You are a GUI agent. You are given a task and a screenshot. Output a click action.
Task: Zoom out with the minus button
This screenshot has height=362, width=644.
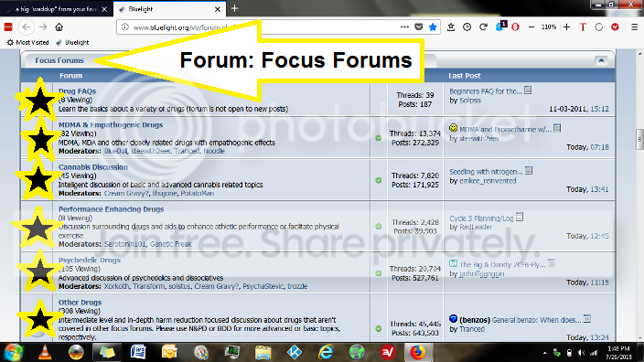tap(531, 27)
